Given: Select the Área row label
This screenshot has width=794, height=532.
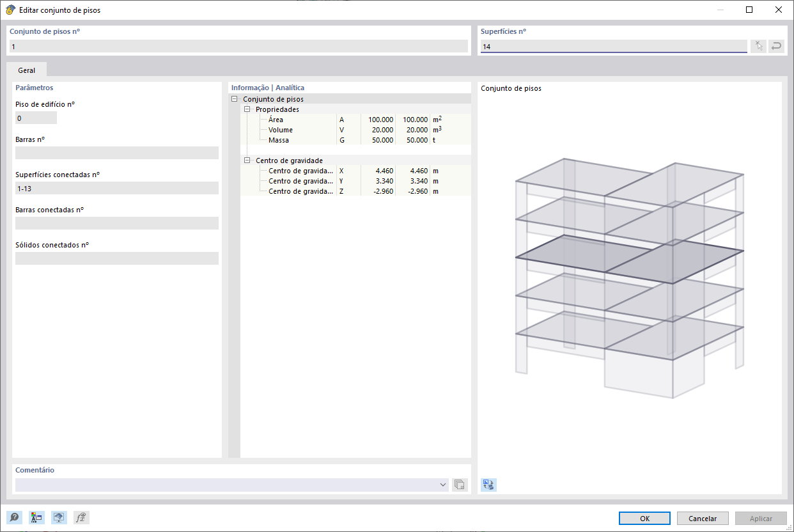Looking at the screenshot, I should pyautogui.click(x=276, y=120).
